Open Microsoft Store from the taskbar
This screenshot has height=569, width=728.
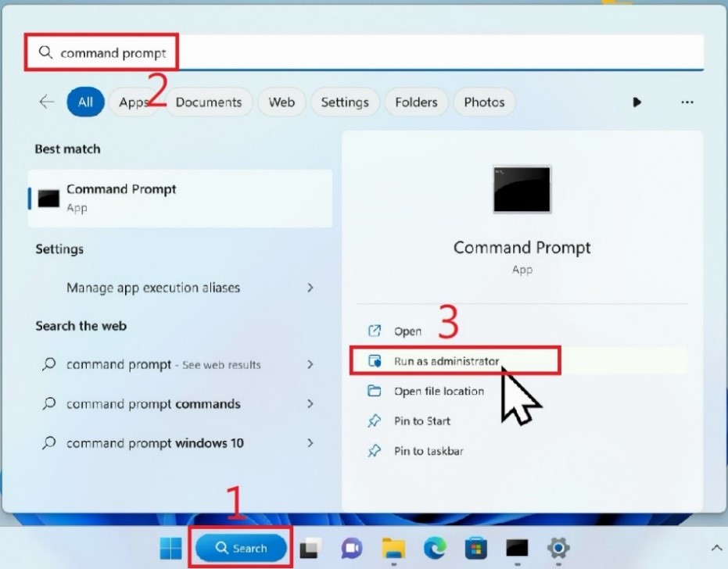coord(475,548)
